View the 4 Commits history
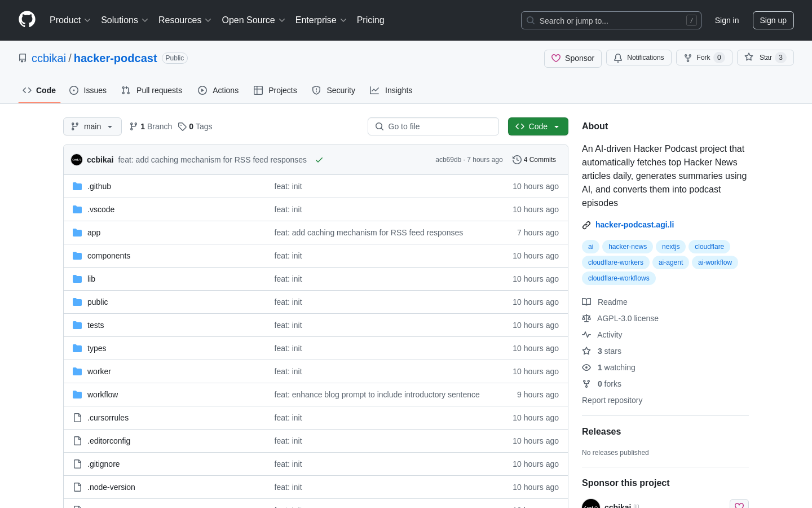Viewport: 812px width, 508px height. (534, 160)
